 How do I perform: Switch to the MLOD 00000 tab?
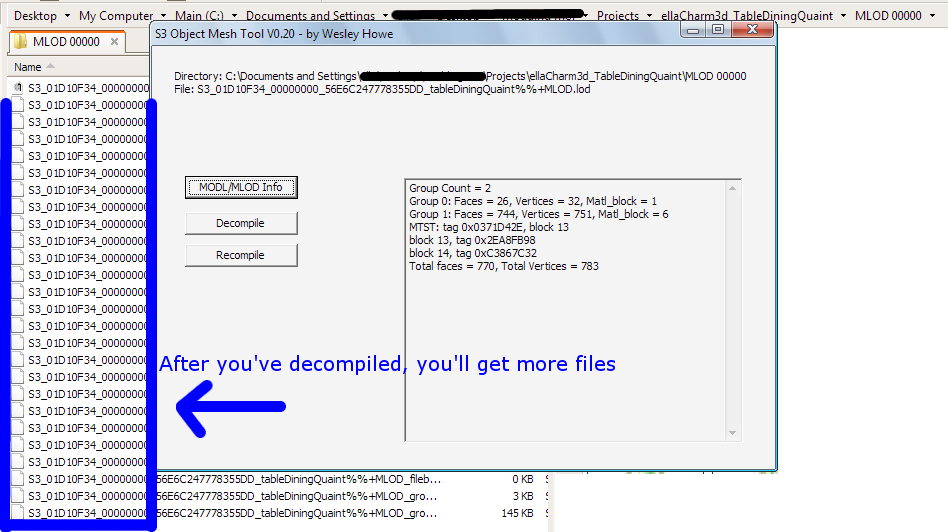66,42
